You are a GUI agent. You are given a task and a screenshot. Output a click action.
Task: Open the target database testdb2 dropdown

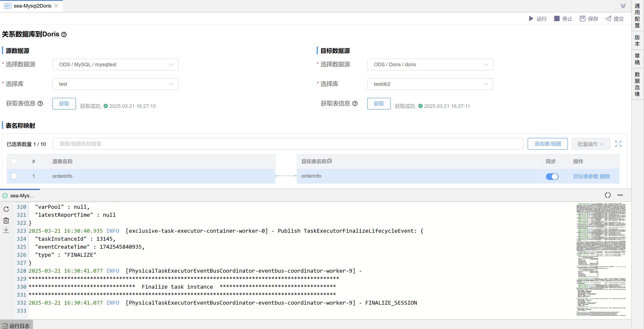[430, 84]
